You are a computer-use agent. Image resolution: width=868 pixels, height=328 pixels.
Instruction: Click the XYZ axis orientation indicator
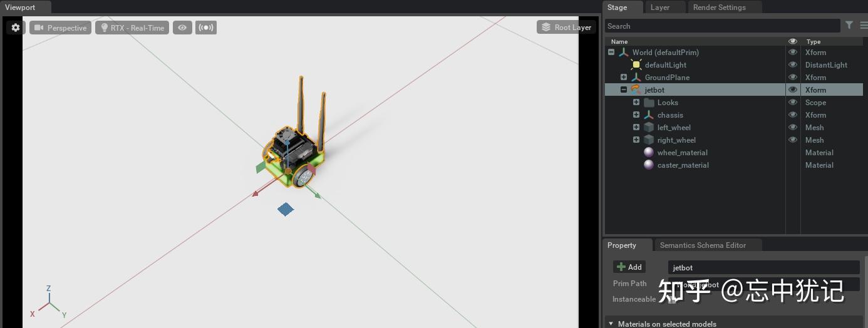[49, 302]
